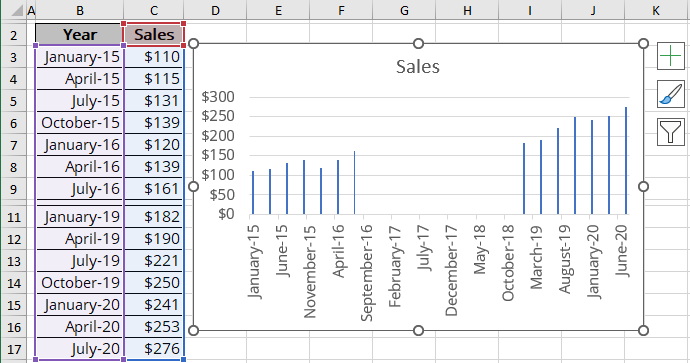Click the $221 sales cell

point(154,261)
